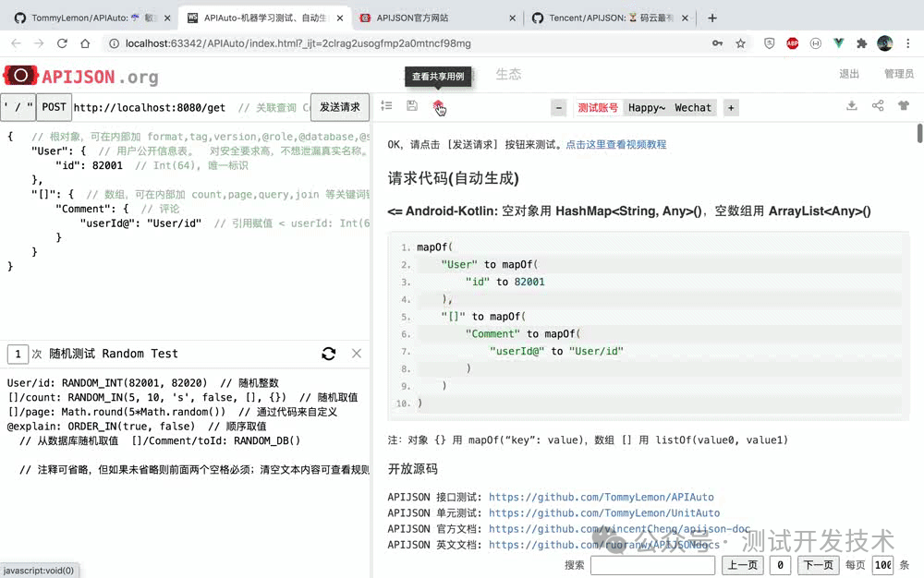Click the share icon in the toolbar

pos(878,106)
